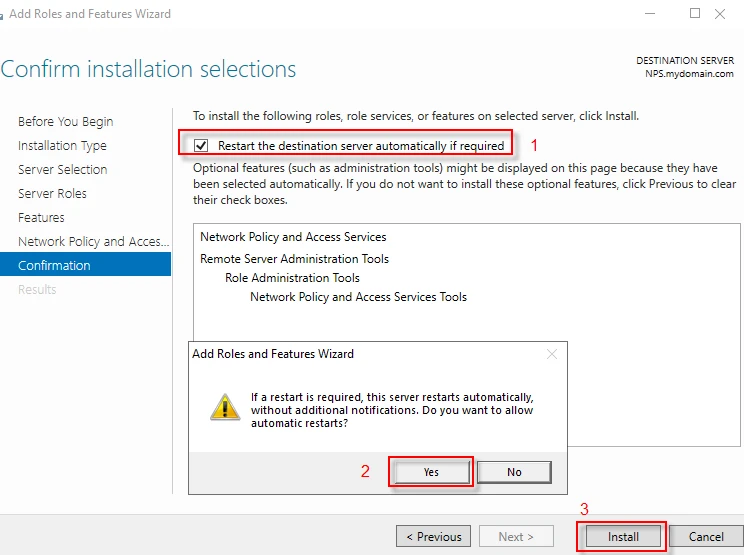Go to the Installation Type step
Image resolution: width=744 pixels, height=555 pixels.
(x=62, y=146)
